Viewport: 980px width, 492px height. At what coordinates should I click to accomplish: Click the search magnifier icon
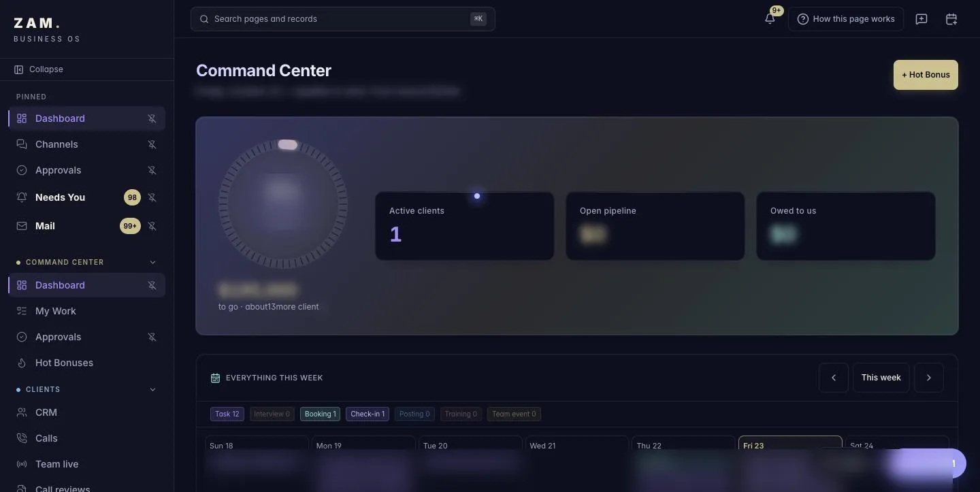(204, 19)
